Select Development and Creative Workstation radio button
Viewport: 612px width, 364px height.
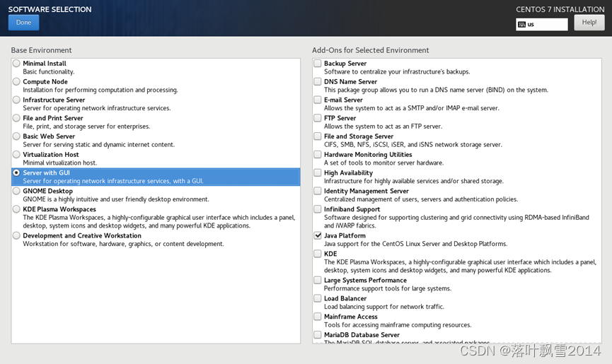click(x=16, y=235)
